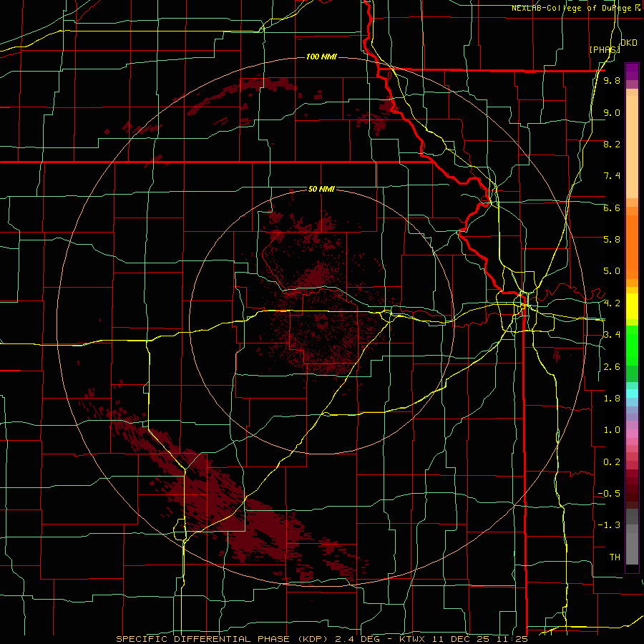Viewport: 644px width, 644px height.
Task: Click the 4.2 value on the color scale
Action: click(x=612, y=303)
